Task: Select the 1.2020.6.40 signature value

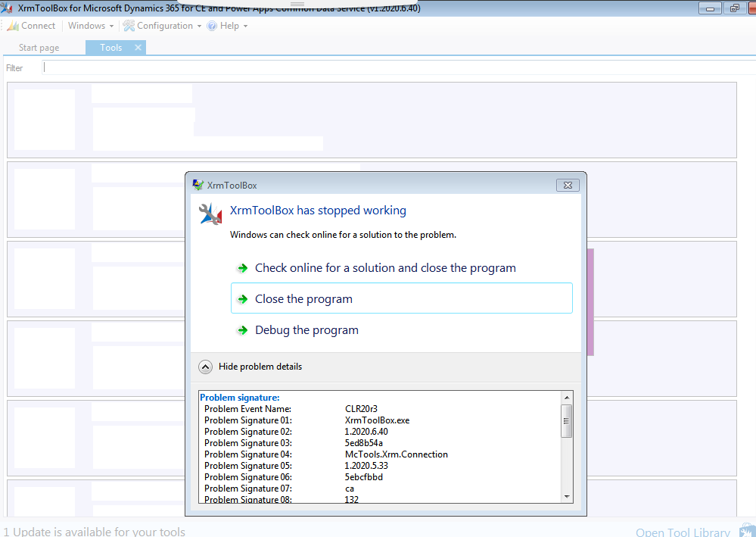Action: [x=366, y=432]
